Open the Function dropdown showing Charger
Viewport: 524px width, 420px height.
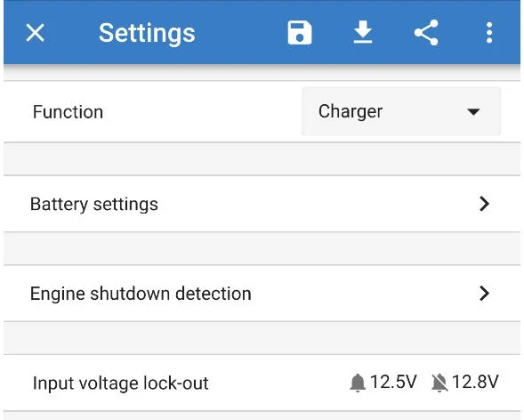point(401,111)
